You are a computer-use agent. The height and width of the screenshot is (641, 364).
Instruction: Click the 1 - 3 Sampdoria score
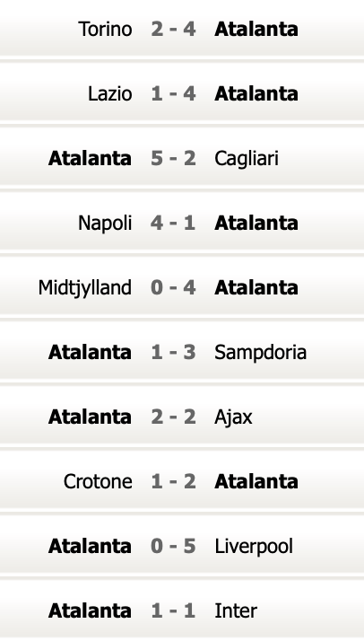[x=173, y=353]
